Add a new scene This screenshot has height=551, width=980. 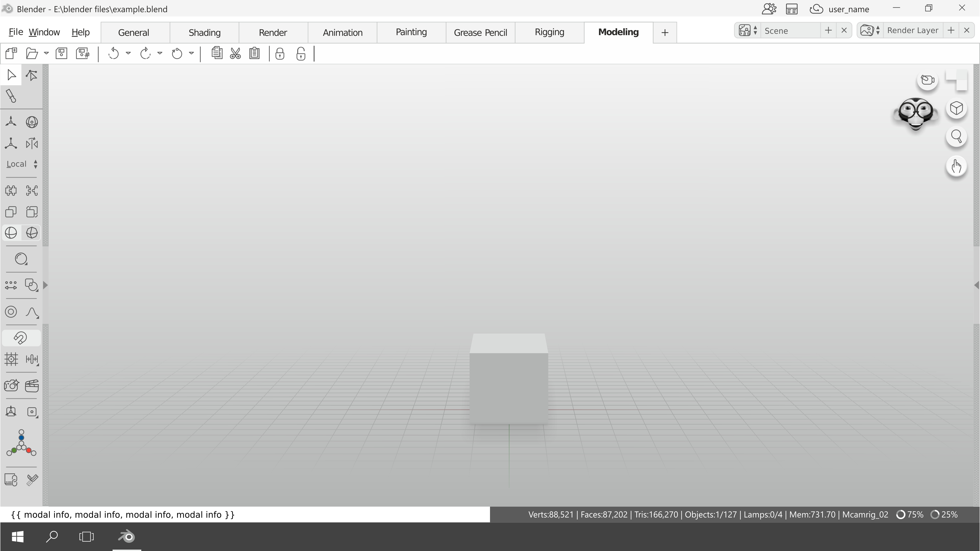tap(828, 31)
